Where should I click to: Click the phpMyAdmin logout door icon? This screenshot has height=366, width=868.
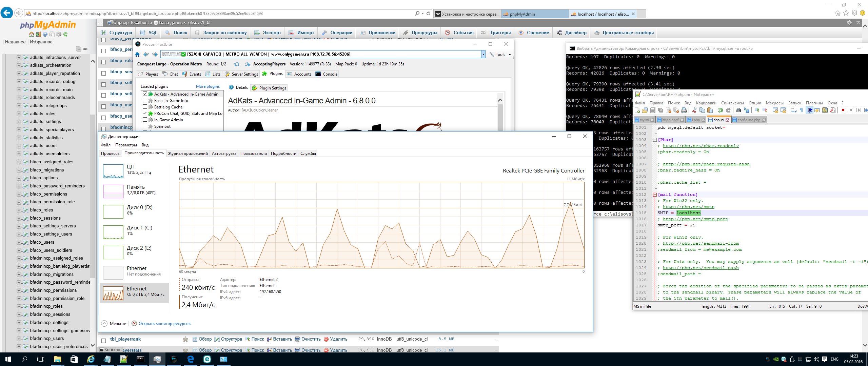(x=38, y=34)
